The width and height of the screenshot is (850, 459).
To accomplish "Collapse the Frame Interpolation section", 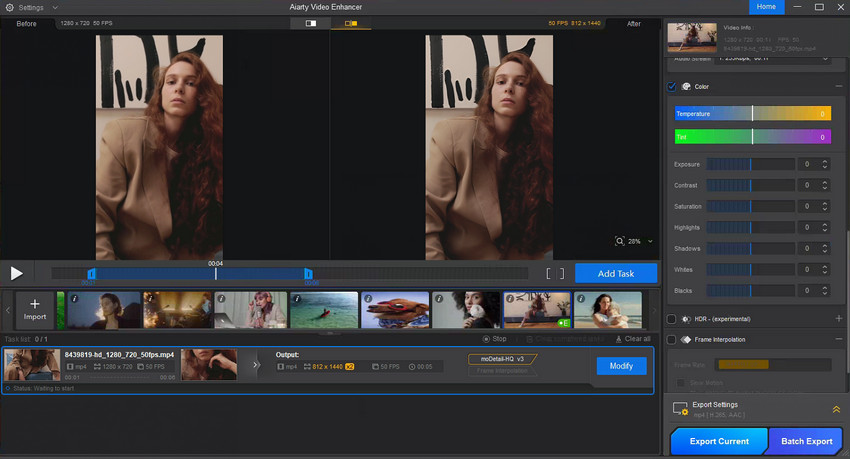I will pyautogui.click(x=839, y=339).
